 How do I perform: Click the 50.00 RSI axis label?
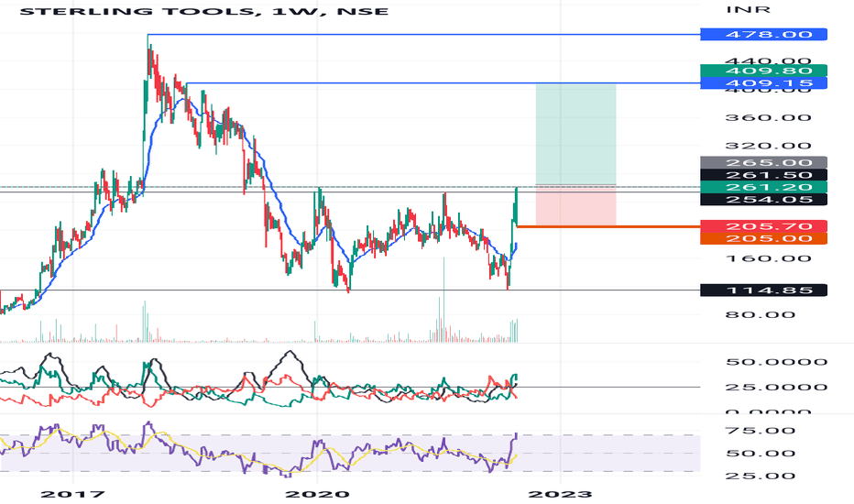pos(761,454)
